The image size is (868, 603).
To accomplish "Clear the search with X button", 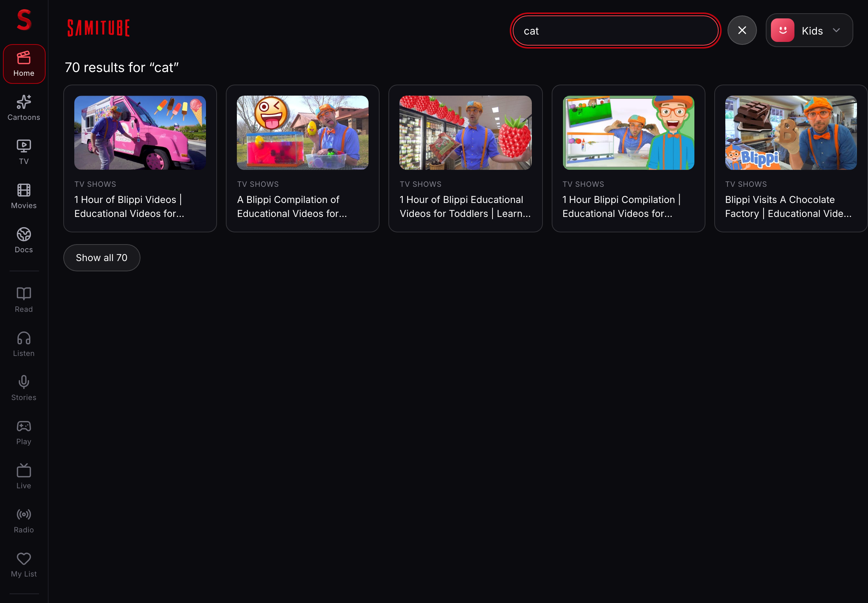I will pyautogui.click(x=742, y=30).
